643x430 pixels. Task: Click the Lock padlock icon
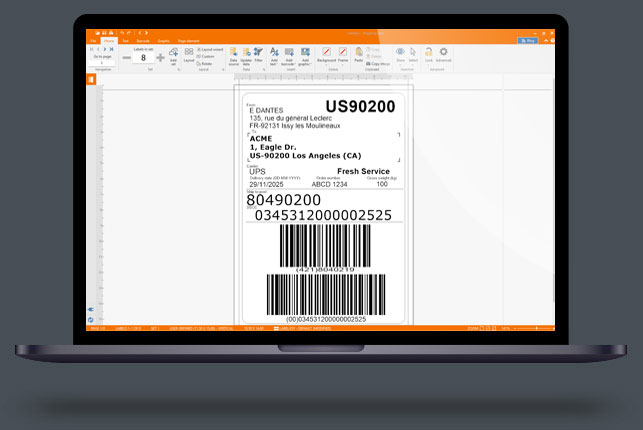tap(428, 52)
